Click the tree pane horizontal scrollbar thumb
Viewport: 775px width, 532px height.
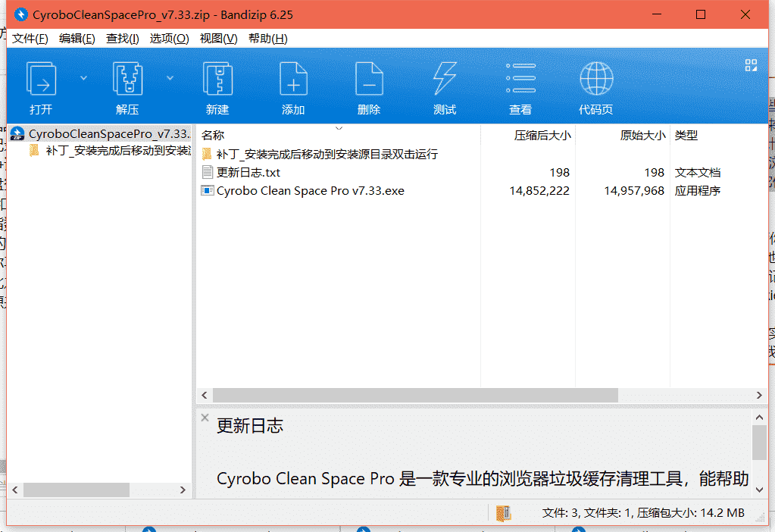77,490
